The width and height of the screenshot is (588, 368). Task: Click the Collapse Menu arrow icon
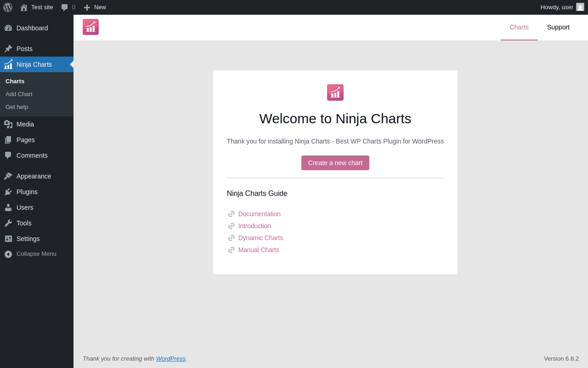pos(8,254)
